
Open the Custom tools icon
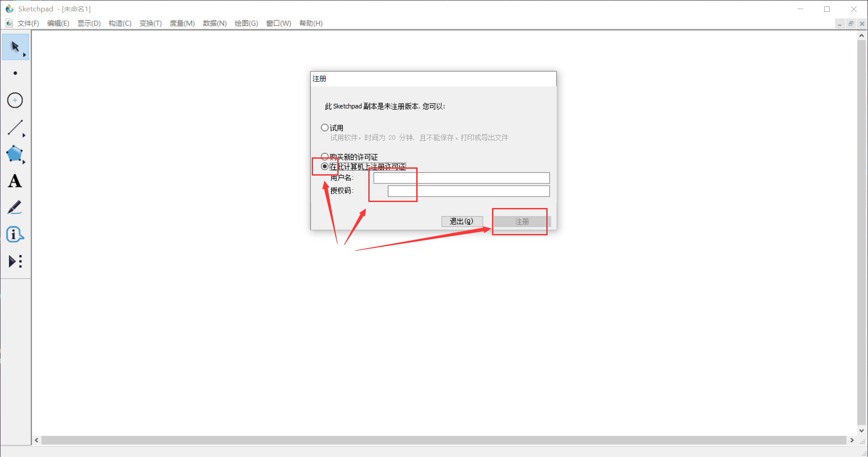15,261
